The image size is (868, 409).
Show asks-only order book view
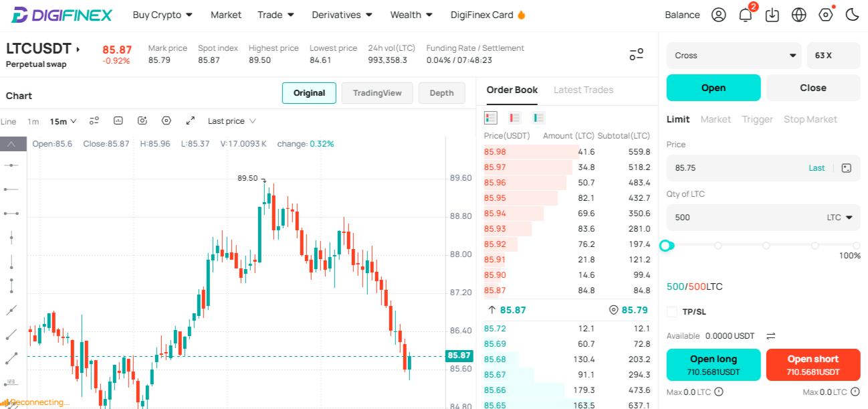tap(514, 118)
